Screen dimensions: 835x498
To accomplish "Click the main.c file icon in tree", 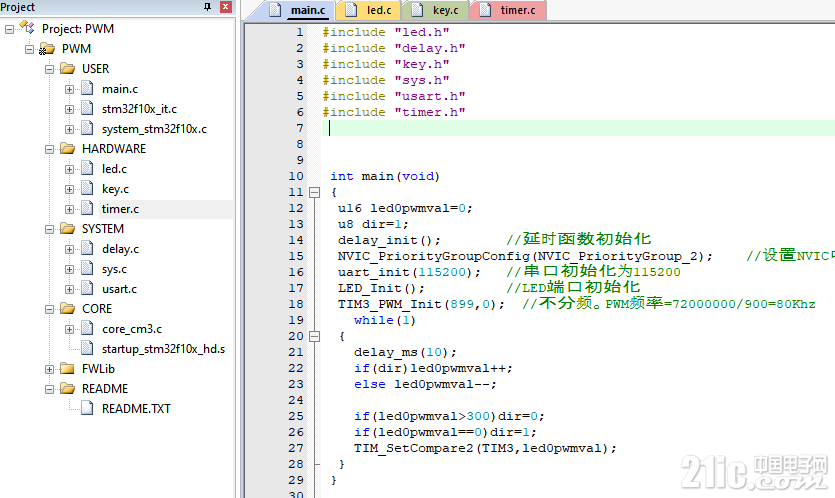I will (87, 88).
